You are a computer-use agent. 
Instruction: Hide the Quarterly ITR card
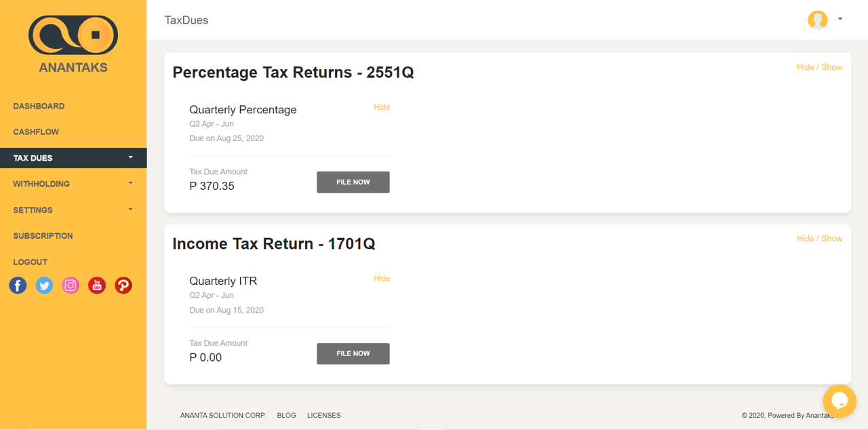[x=382, y=279]
